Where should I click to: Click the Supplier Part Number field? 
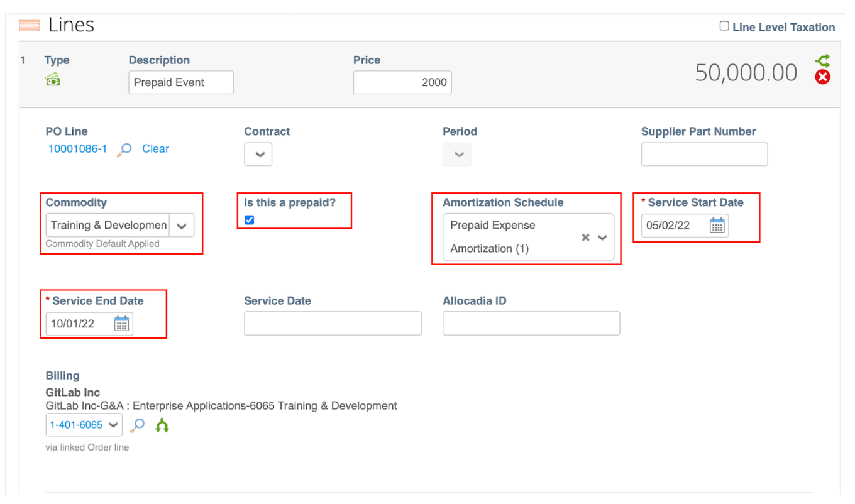pos(704,154)
